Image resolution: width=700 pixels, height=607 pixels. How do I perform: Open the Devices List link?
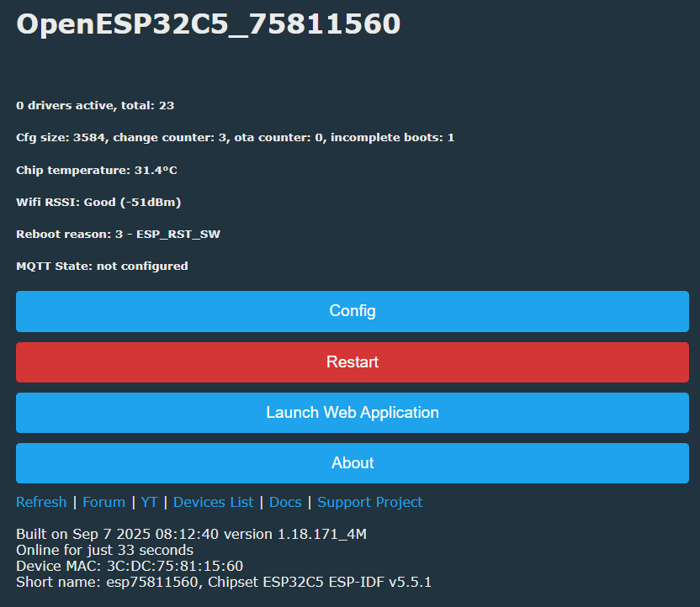tap(214, 502)
